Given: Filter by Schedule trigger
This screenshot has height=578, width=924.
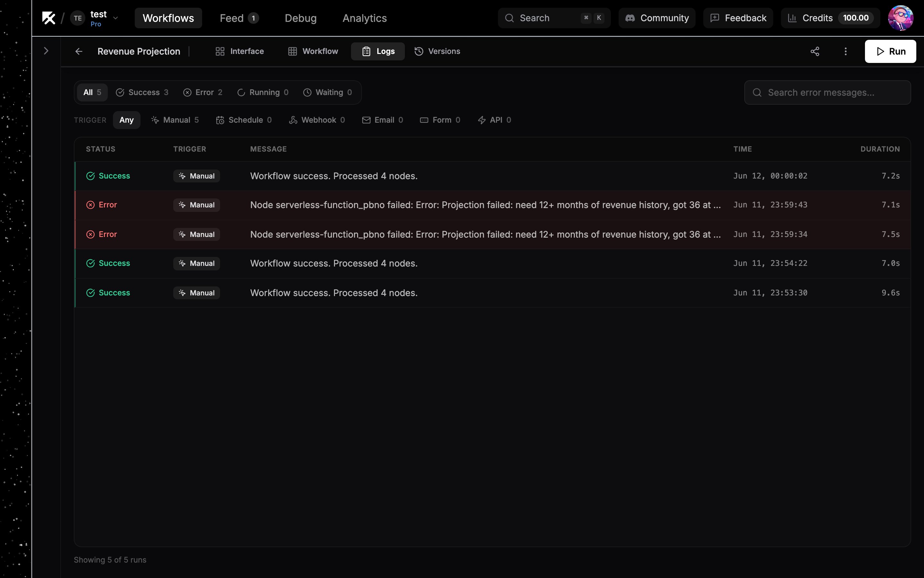Looking at the screenshot, I should coord(244,120).
